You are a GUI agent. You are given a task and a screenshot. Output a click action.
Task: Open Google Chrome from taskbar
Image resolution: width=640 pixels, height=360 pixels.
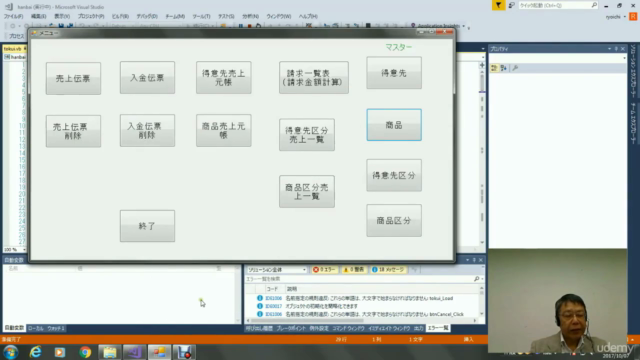(85, 352)
